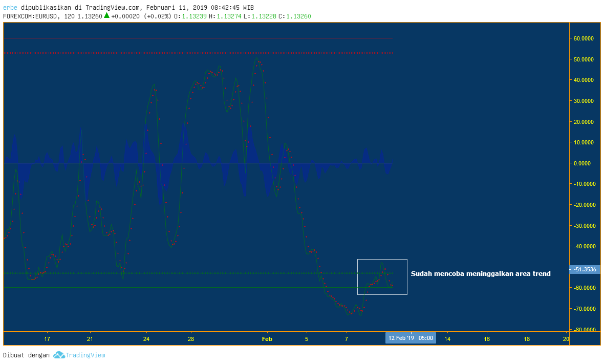Open the TradingView link beside "Dibuat dengan"

[x=85, y=355]
